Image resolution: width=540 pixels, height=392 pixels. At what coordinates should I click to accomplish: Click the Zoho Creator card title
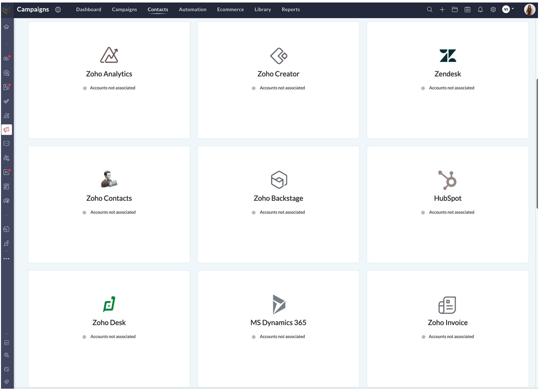click(x=278, y=74)
